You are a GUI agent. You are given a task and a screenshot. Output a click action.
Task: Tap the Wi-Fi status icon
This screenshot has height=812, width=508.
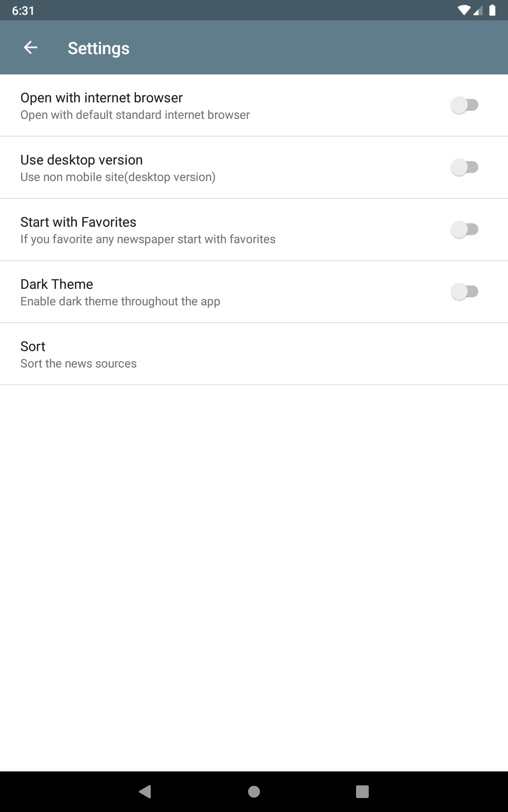tap(464, 11)
